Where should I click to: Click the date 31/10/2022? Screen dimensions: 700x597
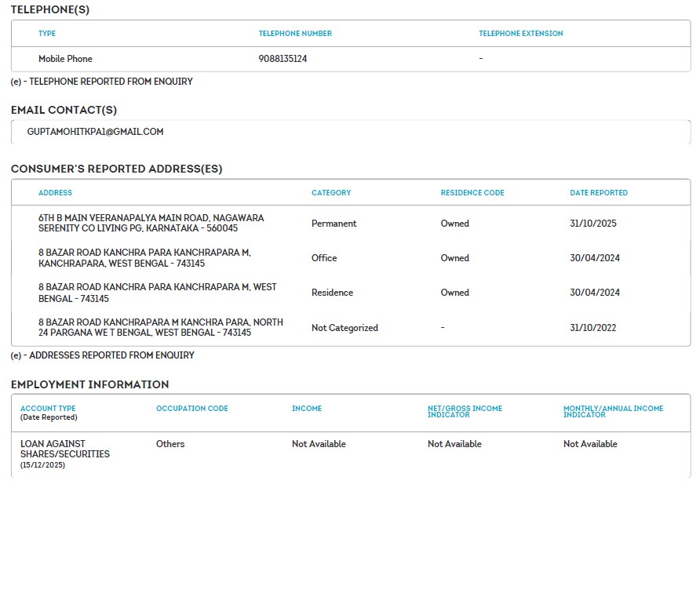pos(592,328)
